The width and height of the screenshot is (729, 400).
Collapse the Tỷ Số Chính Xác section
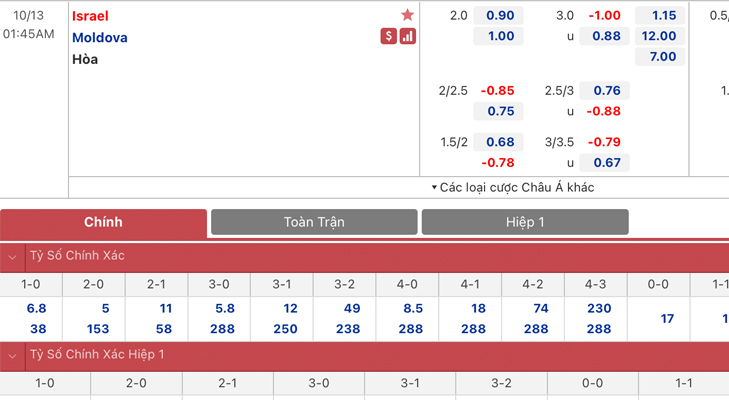[x=12, y=256]
